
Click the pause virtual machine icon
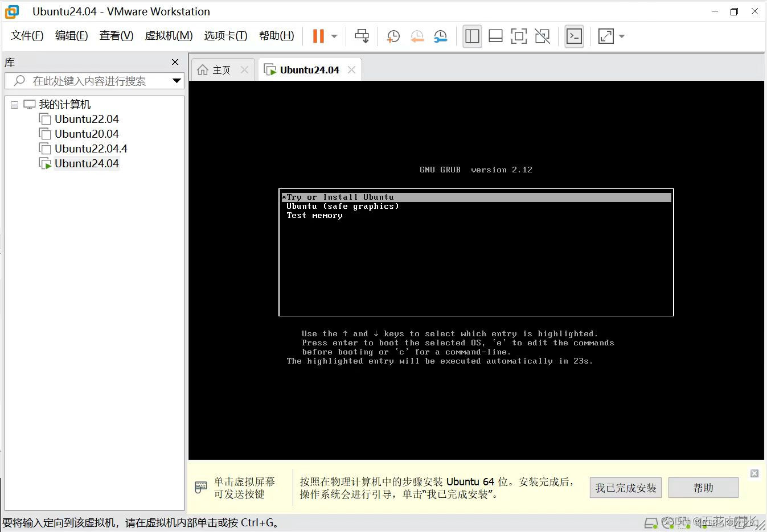point(318,36)
